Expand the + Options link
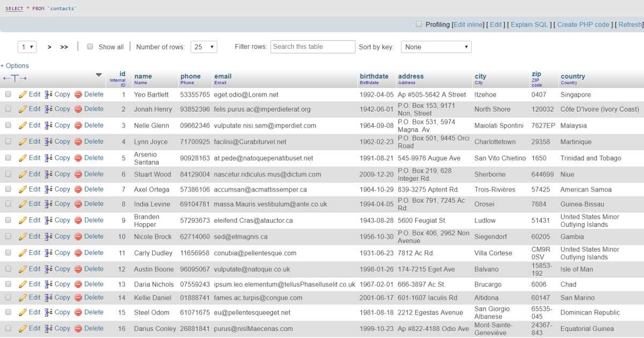The height and width of the screenshot is (338, 644). click(x=14, y=65)
